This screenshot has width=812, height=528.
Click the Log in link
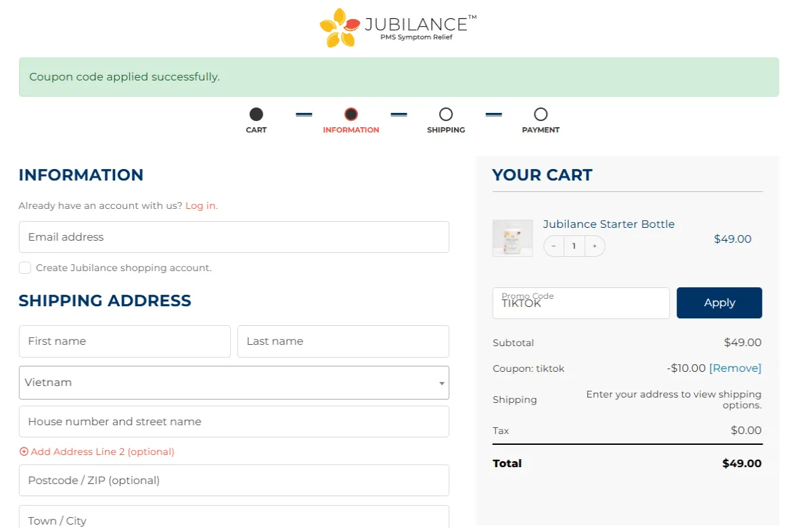[201, 206]
